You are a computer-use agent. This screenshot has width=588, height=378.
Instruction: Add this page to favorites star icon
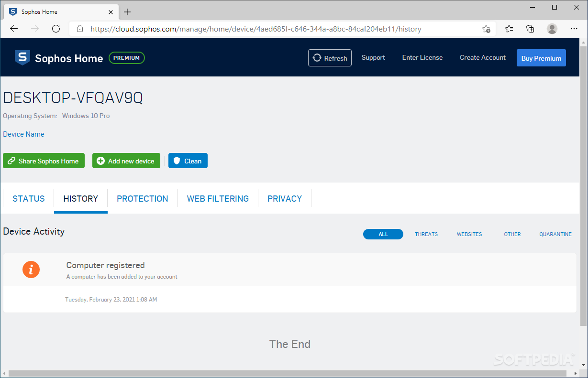[x=486, y=29]
